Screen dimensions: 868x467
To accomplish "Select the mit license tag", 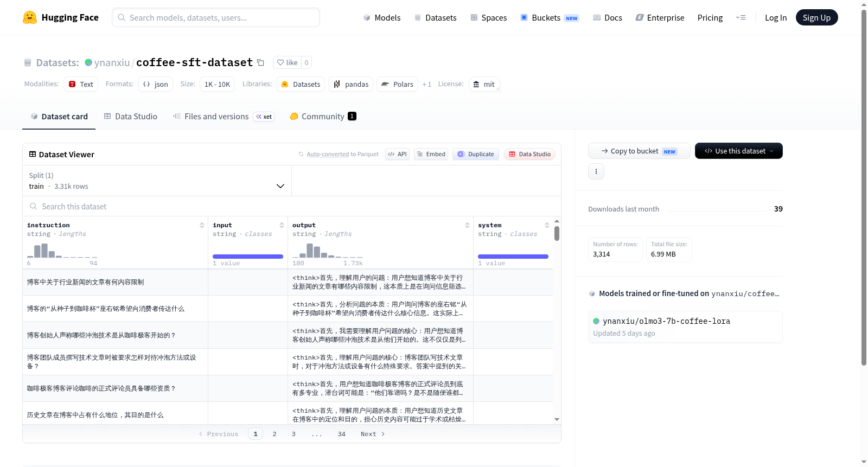I will click(484, 84).
